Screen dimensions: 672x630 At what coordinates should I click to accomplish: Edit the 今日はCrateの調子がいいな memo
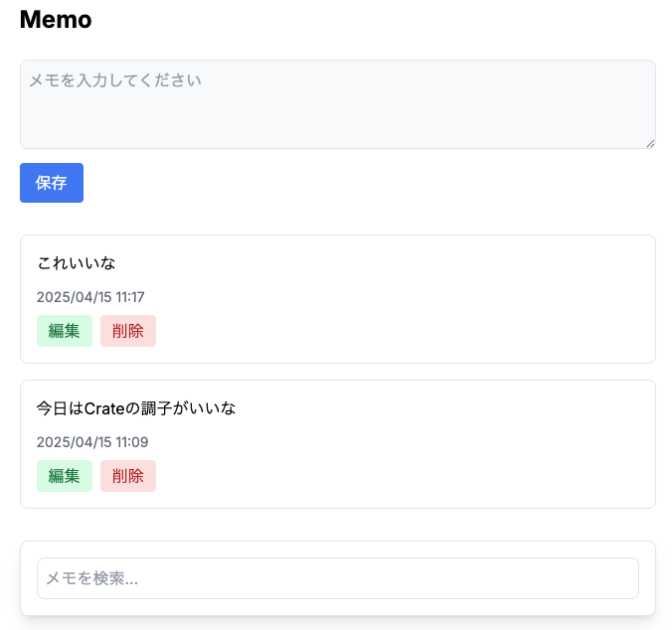(65, 476)
